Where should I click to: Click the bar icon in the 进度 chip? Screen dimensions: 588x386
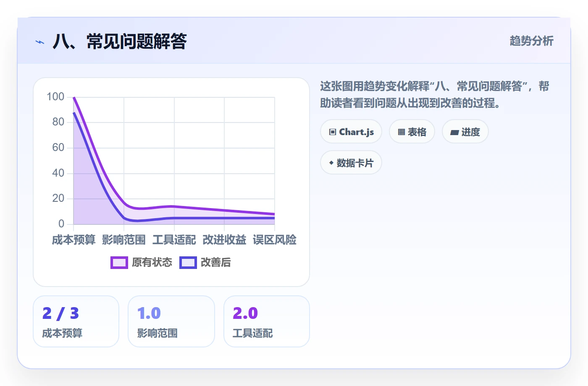454,133
